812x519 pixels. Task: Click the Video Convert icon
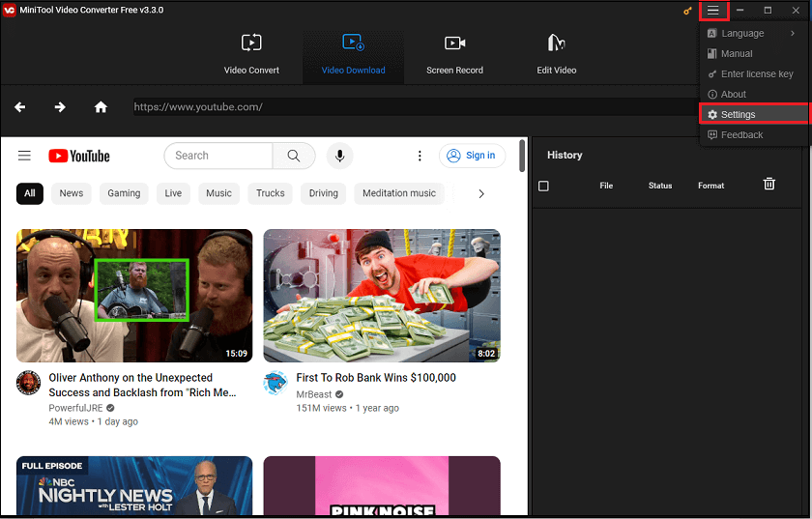(251, 42)
